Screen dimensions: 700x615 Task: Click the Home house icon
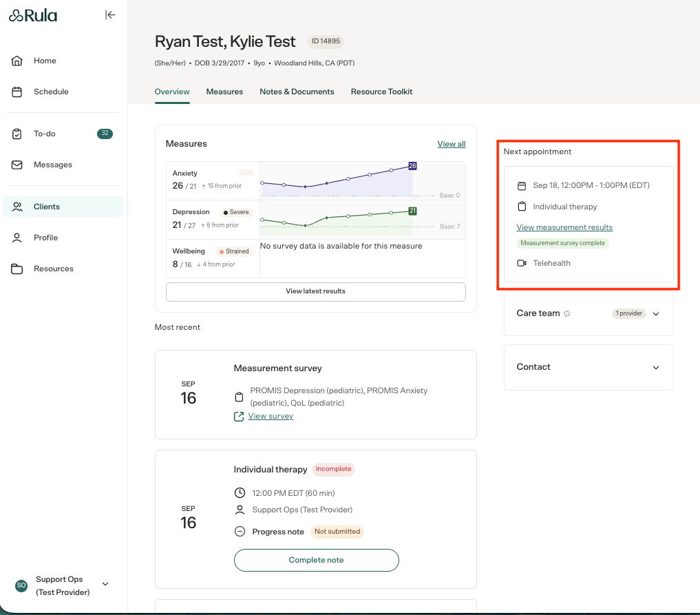[x=17, y=61]
